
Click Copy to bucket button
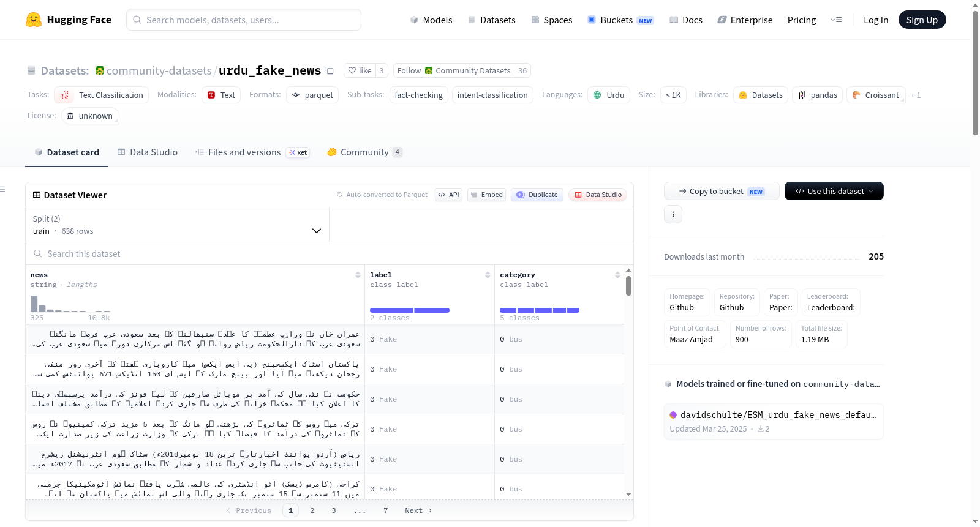pos(722,191)
